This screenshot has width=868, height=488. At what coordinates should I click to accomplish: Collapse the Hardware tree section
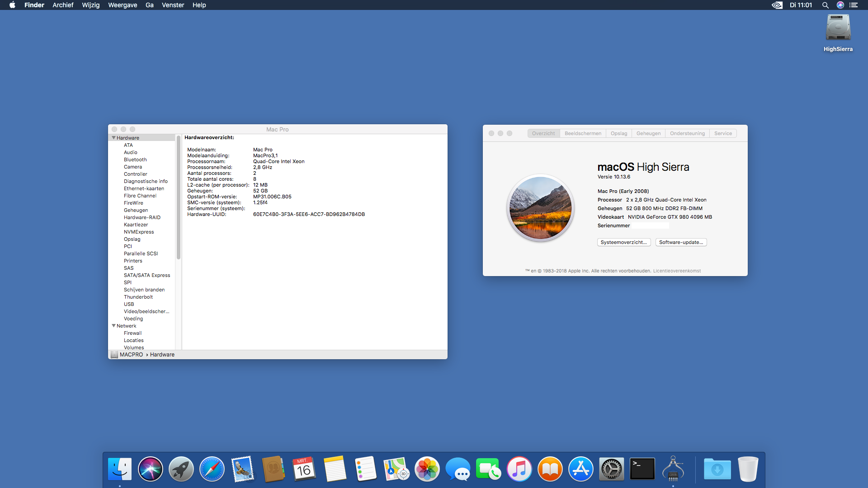[114, 138]
